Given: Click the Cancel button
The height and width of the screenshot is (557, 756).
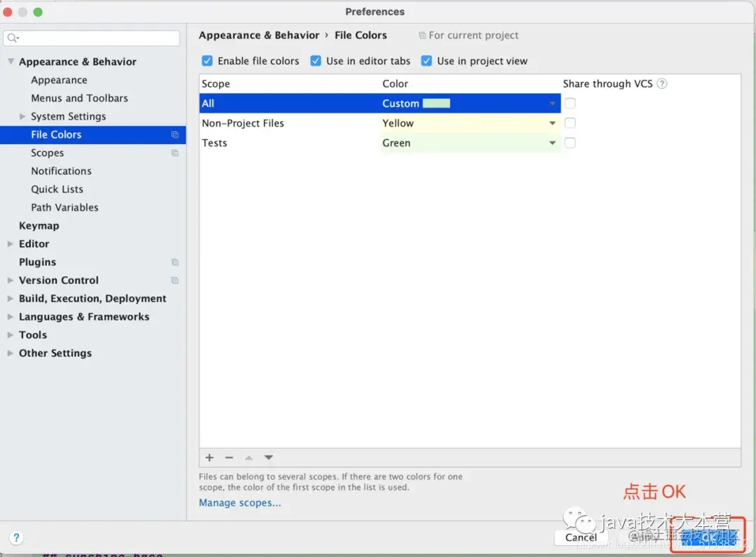Looking at the screenshot, I should coord(581,537).
